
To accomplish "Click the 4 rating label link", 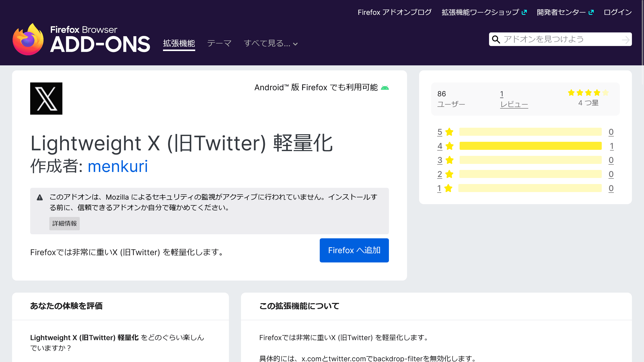I will [440, 146].
